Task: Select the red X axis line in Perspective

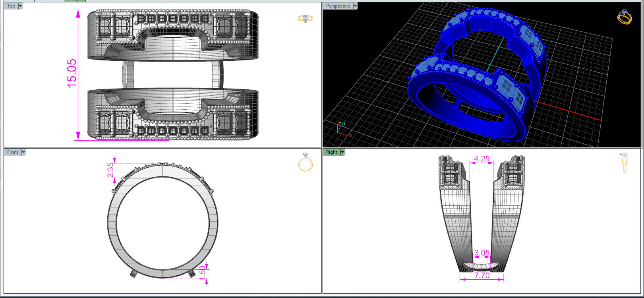Action: coord(568,110)
